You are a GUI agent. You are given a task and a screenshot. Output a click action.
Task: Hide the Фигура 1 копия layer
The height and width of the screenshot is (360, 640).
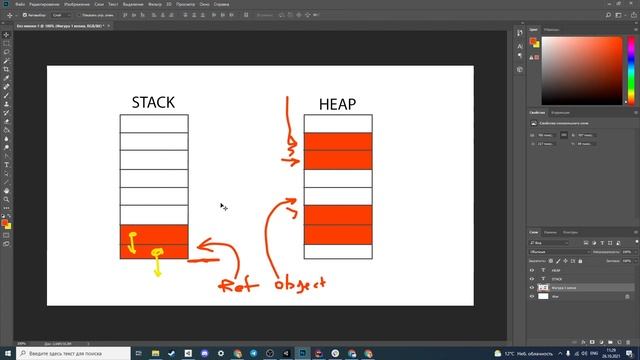(532, 288)
